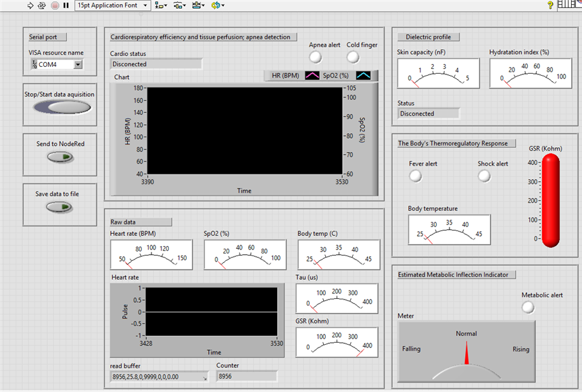Toggle the Send to NodeRed button
The height and width of the screenshot is (392, 582).
pyautogui.click(x=60, y=157)
